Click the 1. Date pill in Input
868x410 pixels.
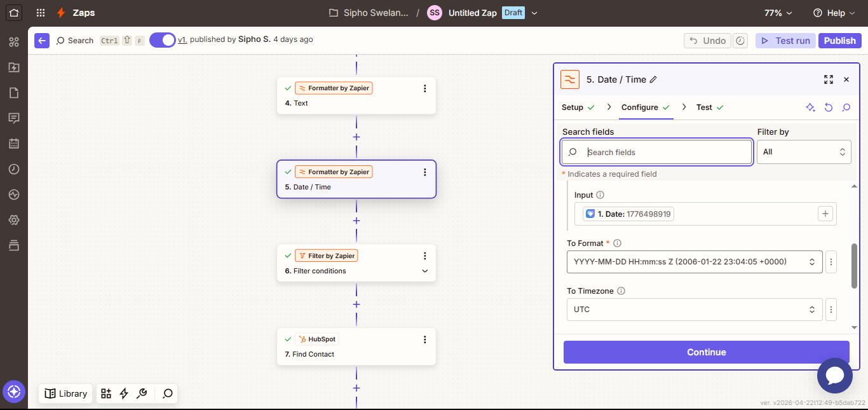[x=628, y=214]
